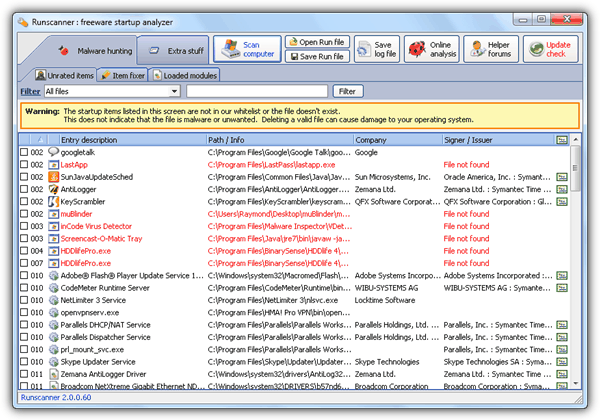The width and height of the screenshot is (600, 420).
Task: Sort by Path / Info column
Action: 279,140
